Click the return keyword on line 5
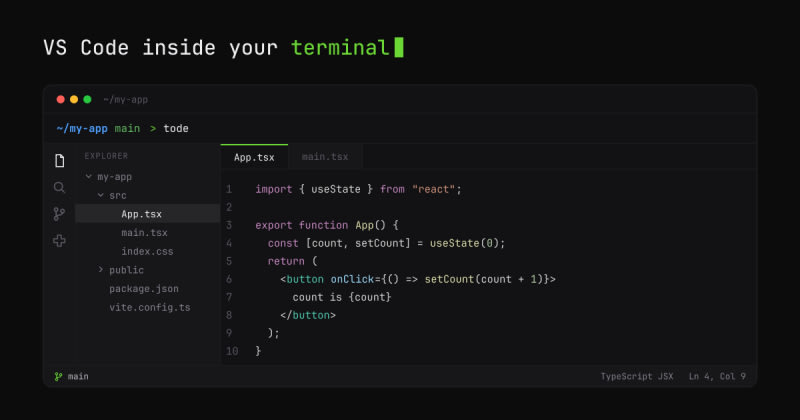Viewport: 800px width, 420px height. point(286,261)
